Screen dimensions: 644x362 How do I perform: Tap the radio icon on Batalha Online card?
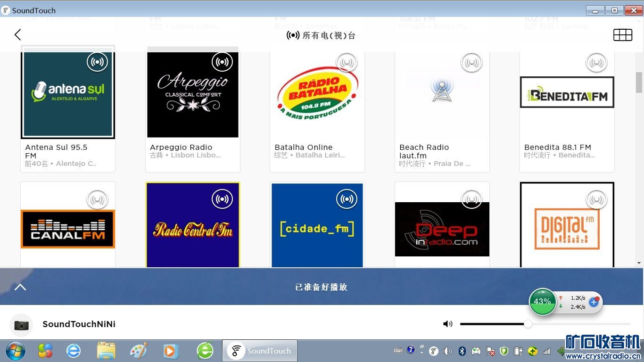click(347, 62)
